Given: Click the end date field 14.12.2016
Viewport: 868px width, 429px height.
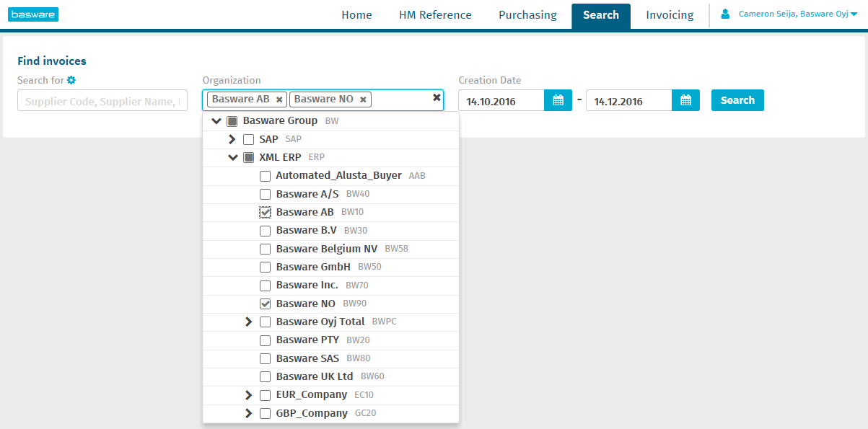Looking at the screenshot, I should tap(629, 100).
